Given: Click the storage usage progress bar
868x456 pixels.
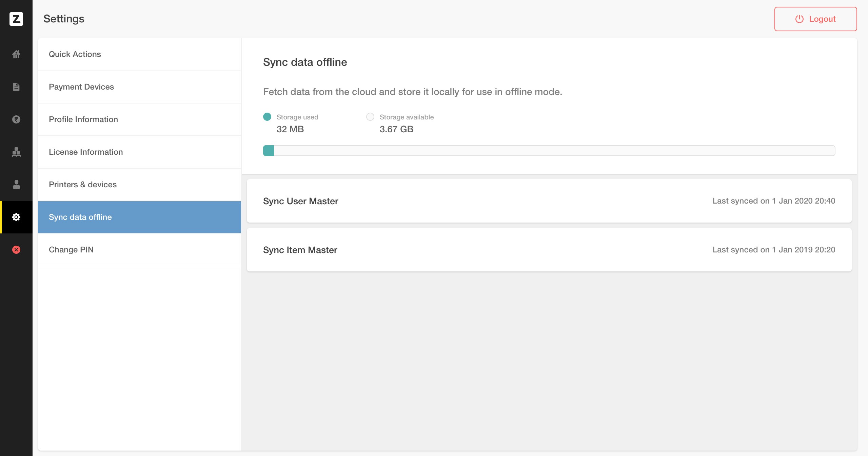Looking at the screenshot, I should [x=549, y=150].
